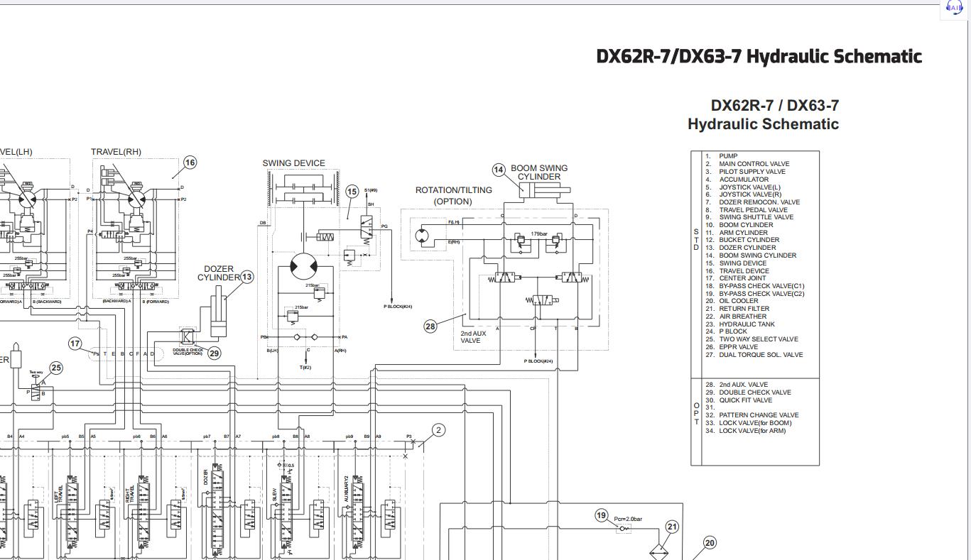Click legend row "12. BUCKET CYLINDER"

742,240
